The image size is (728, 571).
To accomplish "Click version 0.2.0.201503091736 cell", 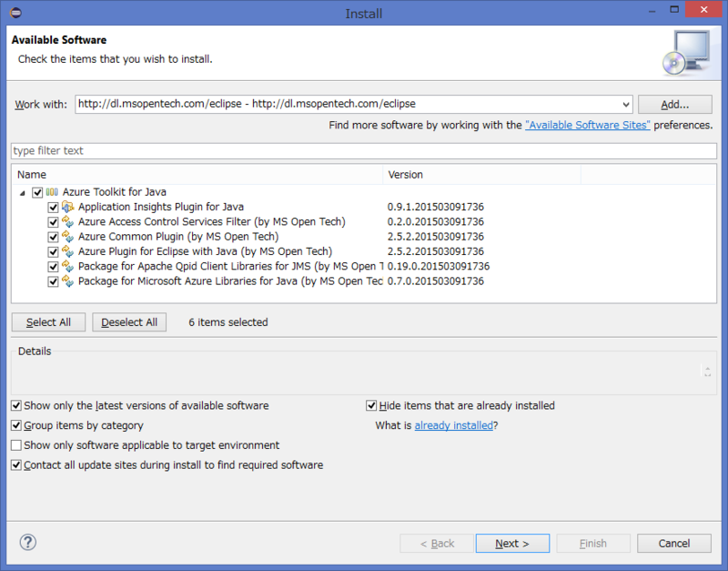I will coord(436,221).
